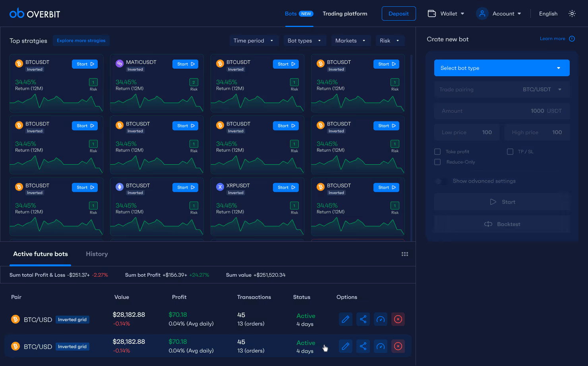Click the Backtest cycle icon
Image resolution: width=588 pixels, height=366 pixels.
pos(488,224)
